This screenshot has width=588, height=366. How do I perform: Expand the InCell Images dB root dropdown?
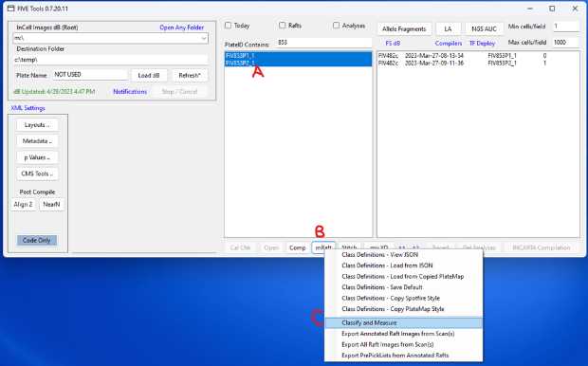204,38
